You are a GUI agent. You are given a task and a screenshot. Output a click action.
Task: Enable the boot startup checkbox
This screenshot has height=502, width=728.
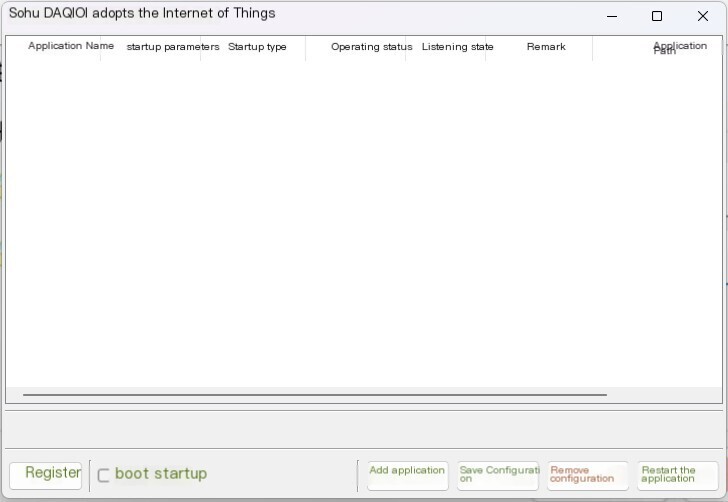click(x=103, y=476)
